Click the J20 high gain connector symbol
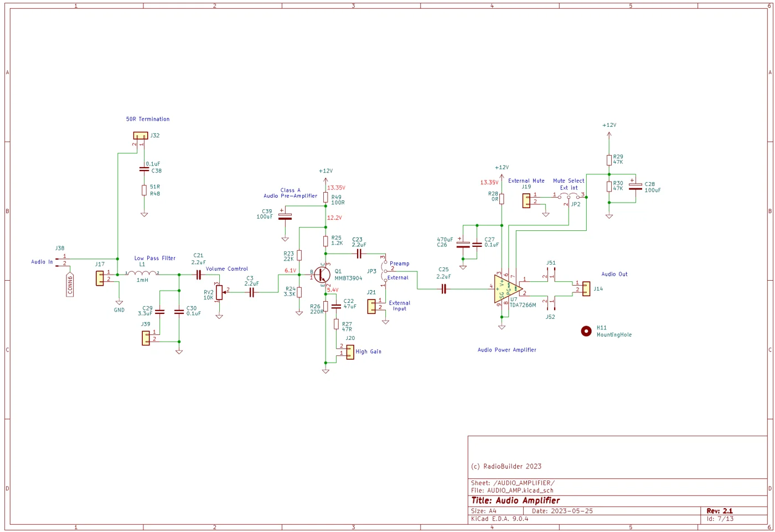Image resolution: width=775 pixels, height=532 pixels. click(x=350, y=352)
